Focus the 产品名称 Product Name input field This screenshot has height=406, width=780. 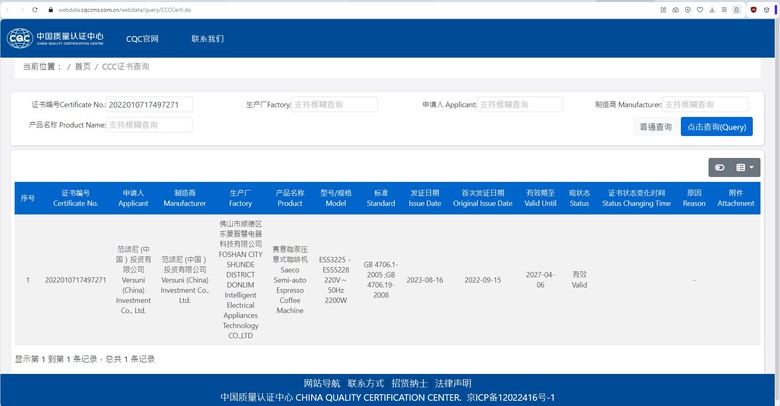pos(149,125)
